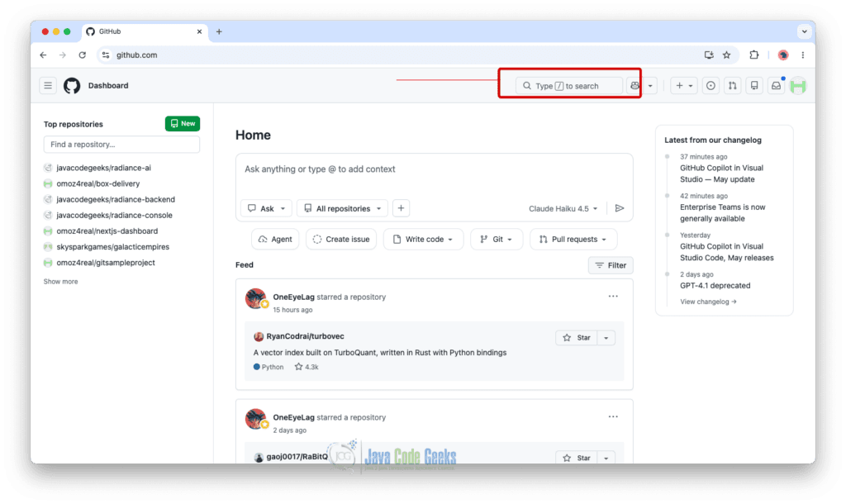This screenshot has width=846, height=504.
Task: Click the Agent button
Action: [x=275, y=239]
